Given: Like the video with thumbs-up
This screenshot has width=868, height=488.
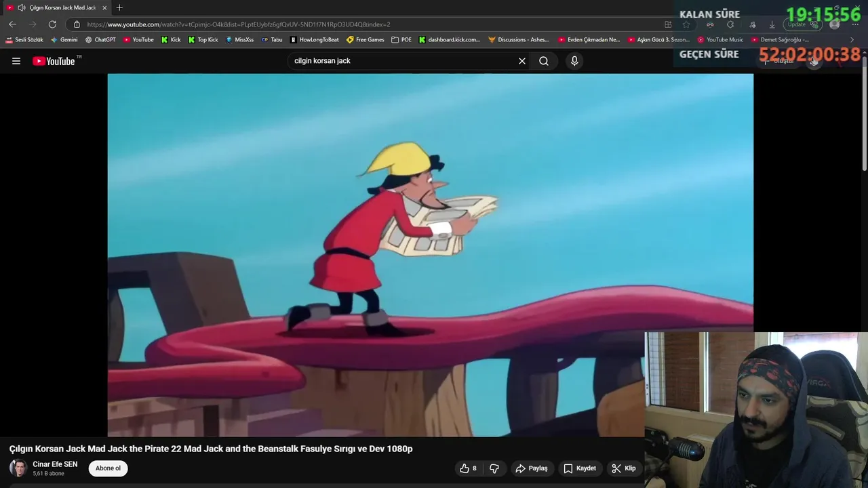Looking at the screenshot, I should coord(468,468).
